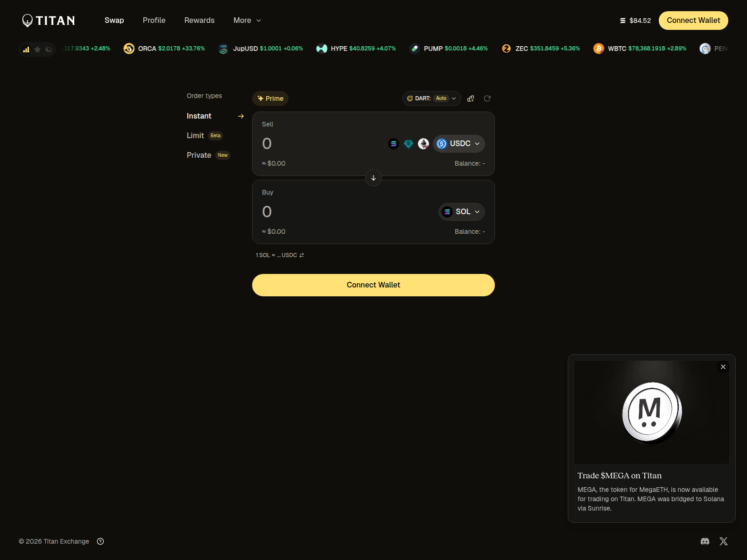
Task: Click the Buy box Balance label
Action: click(x=470, y=231)
